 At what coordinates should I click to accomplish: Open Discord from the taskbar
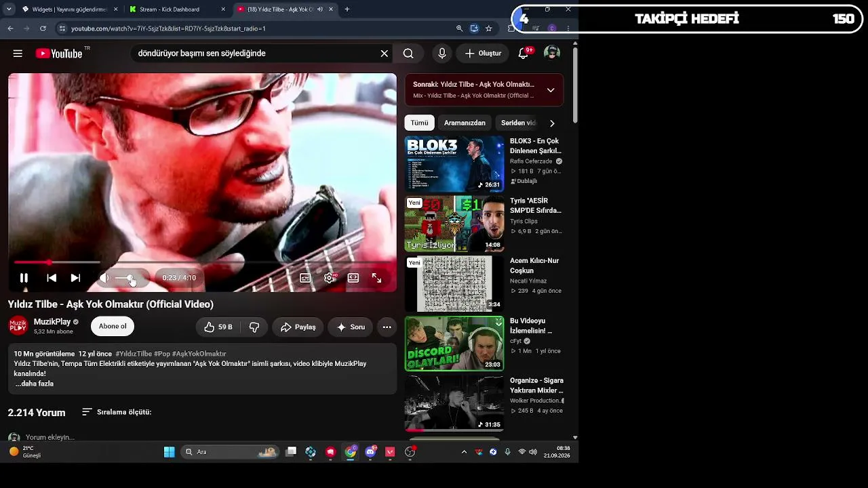pyautogui.click(x=370, y=452)
